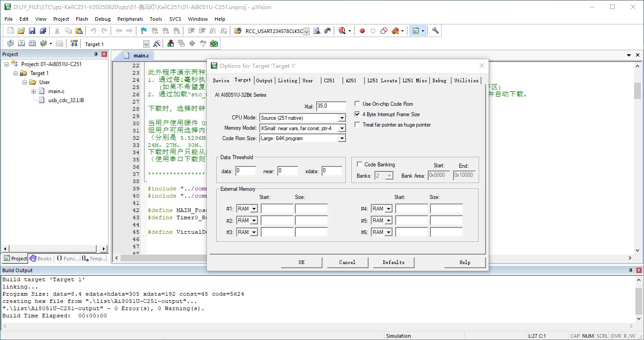
Task: Open the Peripherals menu
Action: tap(130, 19)
